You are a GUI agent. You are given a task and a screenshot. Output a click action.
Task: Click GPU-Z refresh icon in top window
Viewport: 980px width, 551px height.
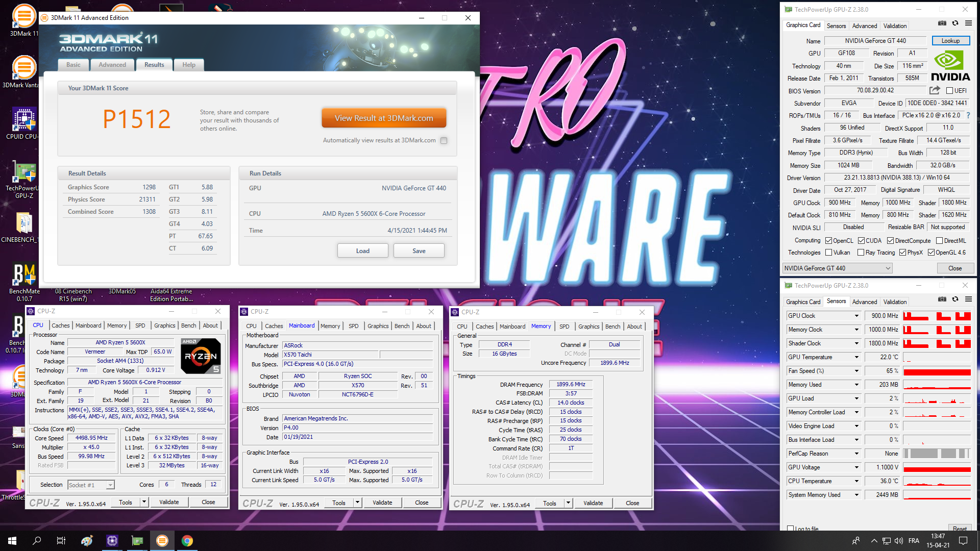click(x=955, y=23)
